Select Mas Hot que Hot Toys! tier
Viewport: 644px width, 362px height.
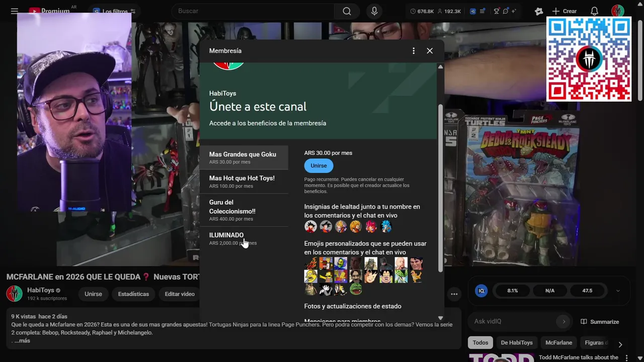244,182
